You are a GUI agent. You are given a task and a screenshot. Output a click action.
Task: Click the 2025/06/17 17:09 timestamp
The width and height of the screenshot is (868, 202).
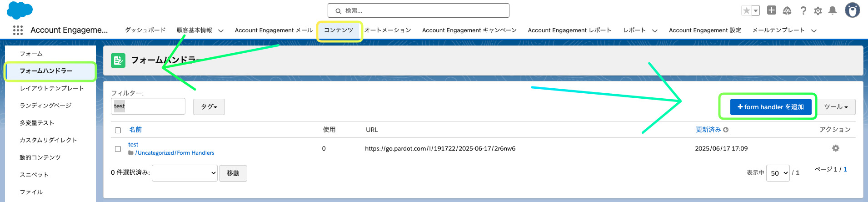click(x=721, y=148)
